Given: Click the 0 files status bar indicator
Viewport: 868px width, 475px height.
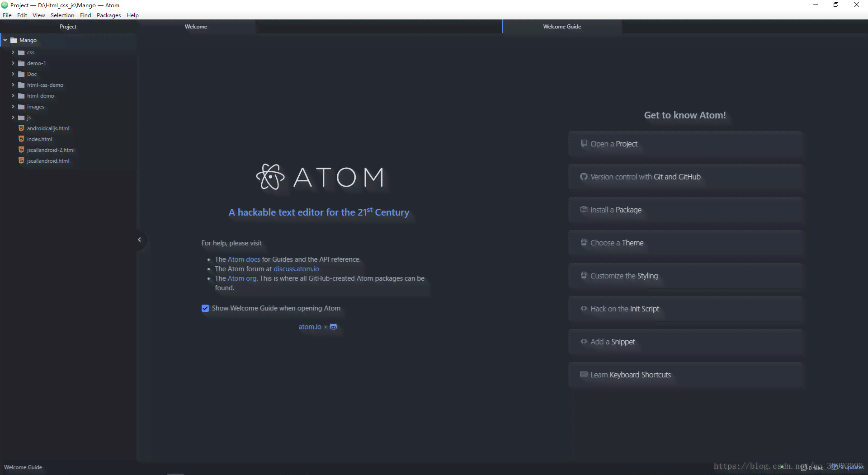Looking at the screenshot, I should 812,468.
